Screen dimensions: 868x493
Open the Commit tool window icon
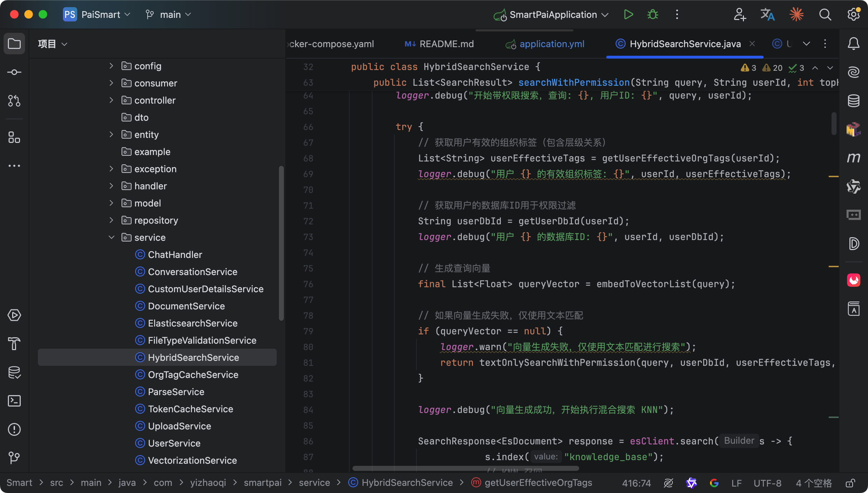[14, 72]
